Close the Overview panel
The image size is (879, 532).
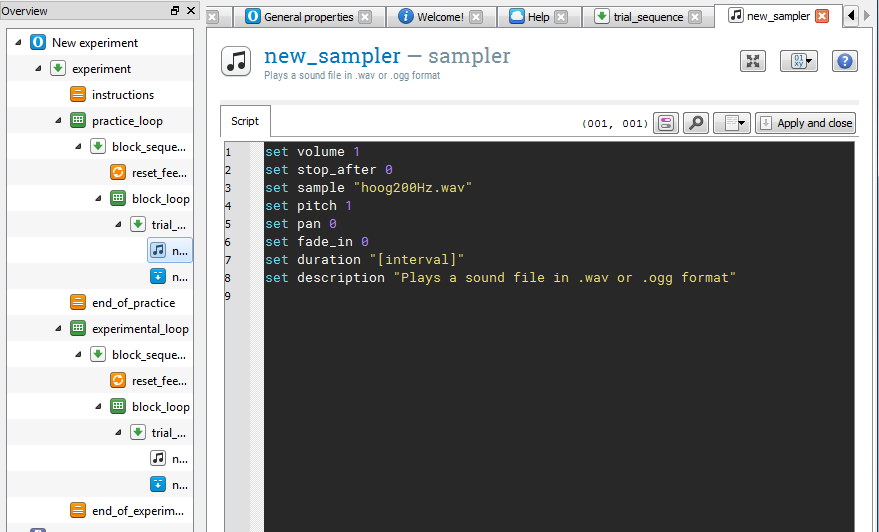191,10
